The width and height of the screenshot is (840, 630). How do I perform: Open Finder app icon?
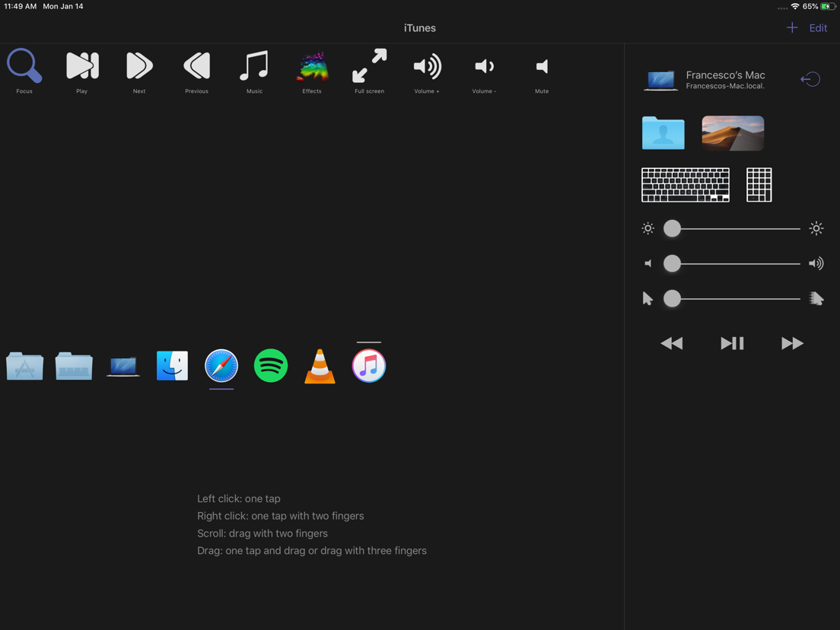172,366
